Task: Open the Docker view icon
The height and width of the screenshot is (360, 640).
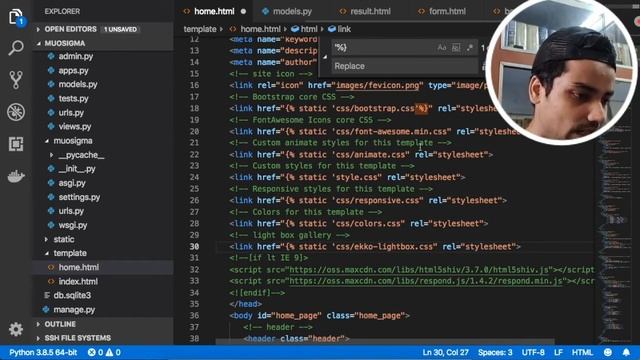Action: click(16, 176)
